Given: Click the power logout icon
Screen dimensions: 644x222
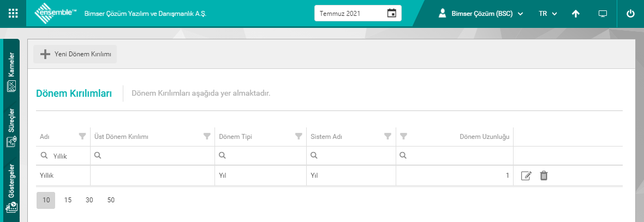Looking at the screenshot, I should click(x=630, y=14).
